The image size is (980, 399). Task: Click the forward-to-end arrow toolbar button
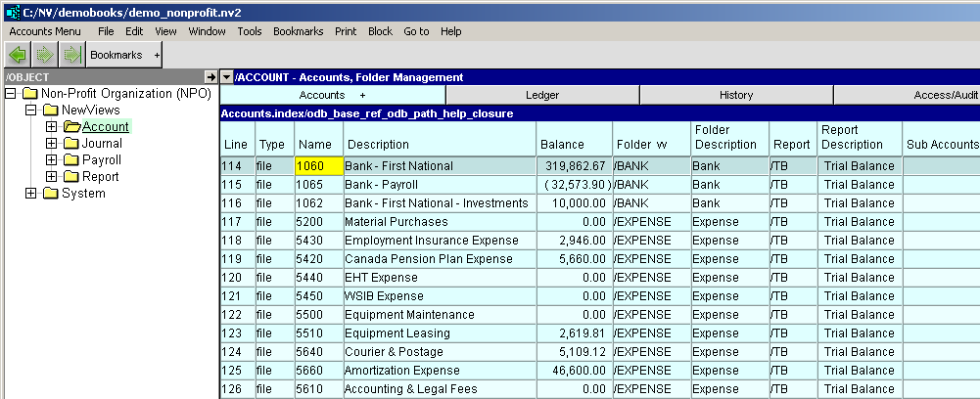coord(70,55)
